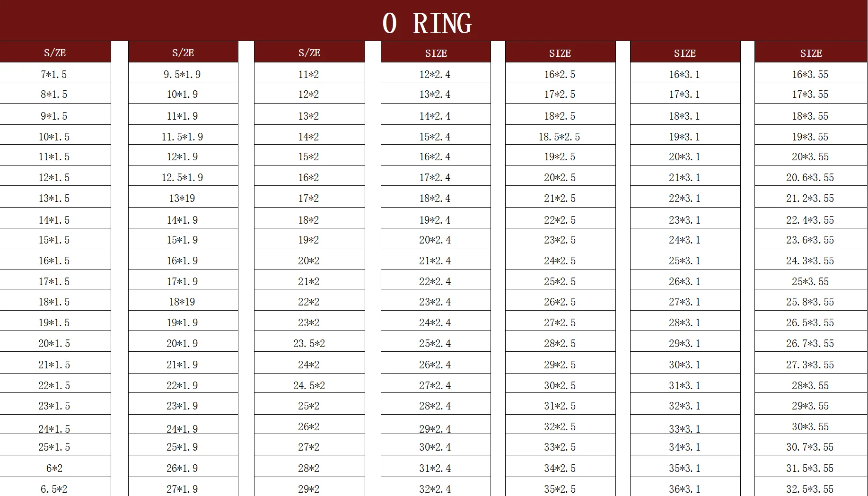Select the 25.8*3.55 size entry
868x496 pixels.
(810, 302)
